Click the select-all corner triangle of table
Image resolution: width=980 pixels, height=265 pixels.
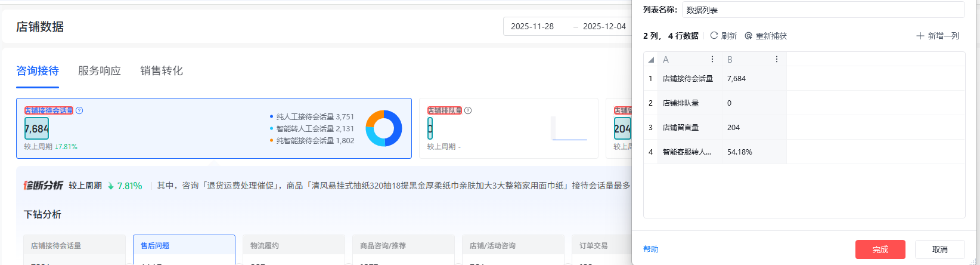click(651, 60)
